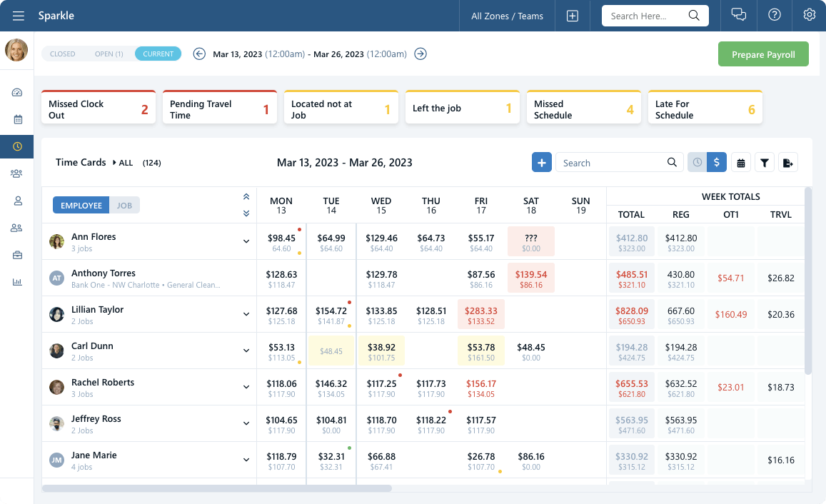Open the chat messages icon
Screen dimensions: 826x504
click(739, 15)
